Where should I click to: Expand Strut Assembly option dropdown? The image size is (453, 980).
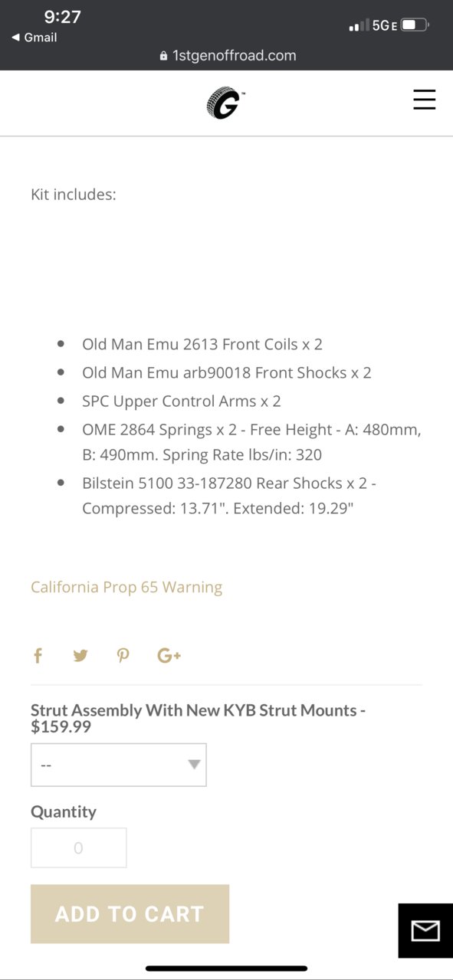point(119,765)
